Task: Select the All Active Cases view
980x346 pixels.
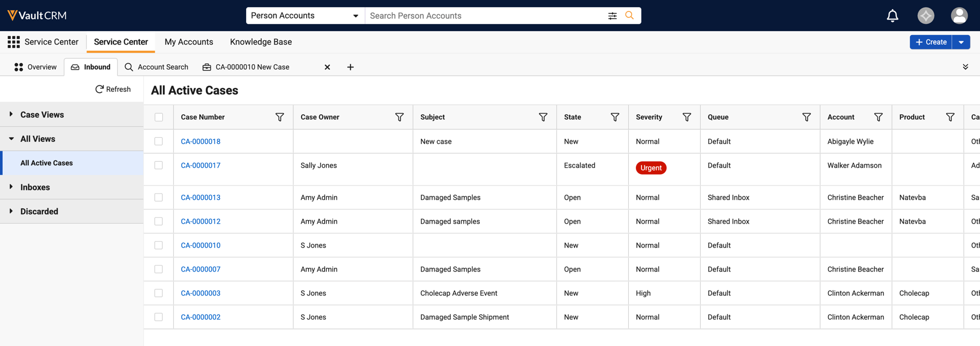Action: coord(72,163)
